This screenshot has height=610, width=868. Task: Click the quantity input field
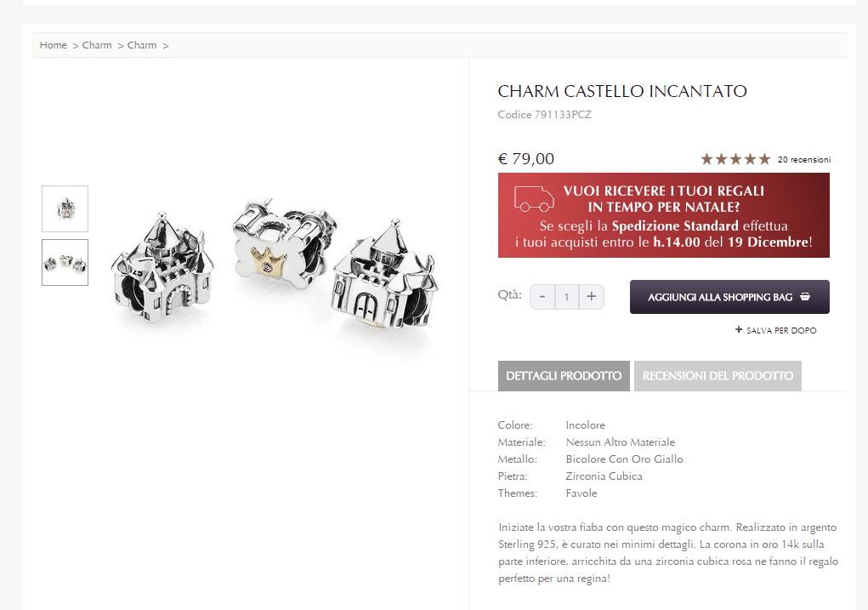pyautogui.click(x=567, y=297)
